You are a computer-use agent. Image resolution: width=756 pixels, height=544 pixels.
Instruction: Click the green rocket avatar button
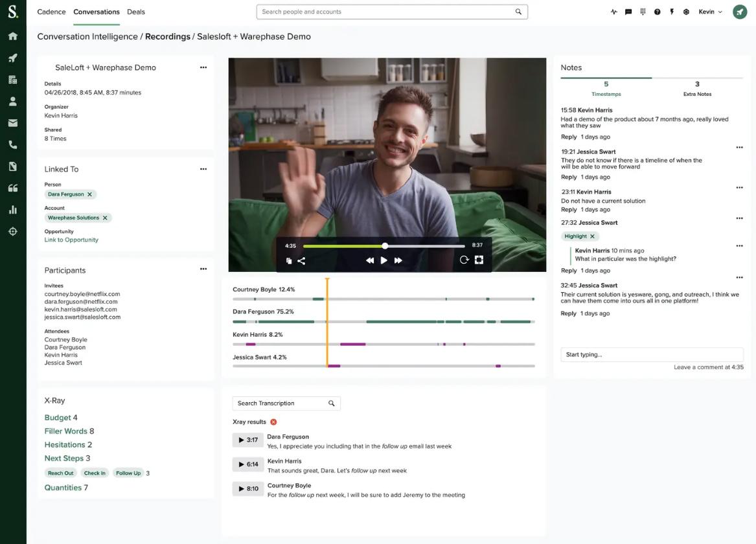click(740, 12)
